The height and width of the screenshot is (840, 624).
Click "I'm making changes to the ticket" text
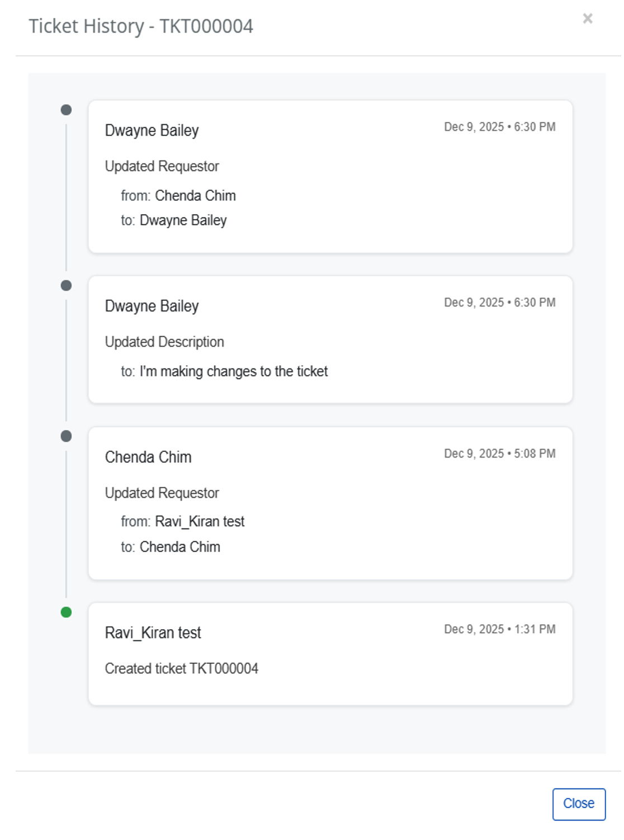coord(233,371)
